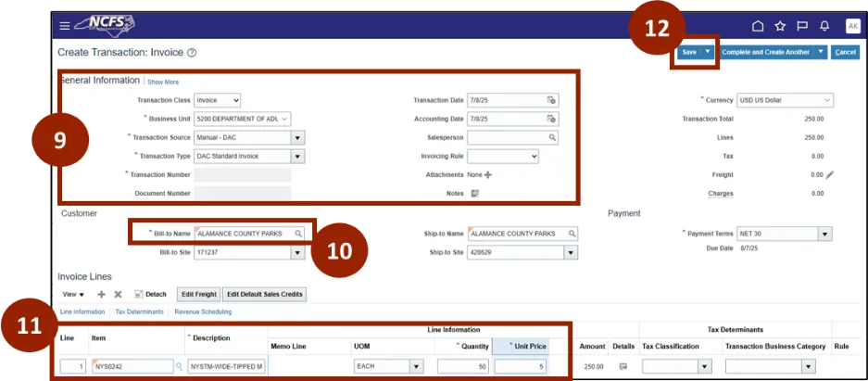Click the Save button

[688, 52]
